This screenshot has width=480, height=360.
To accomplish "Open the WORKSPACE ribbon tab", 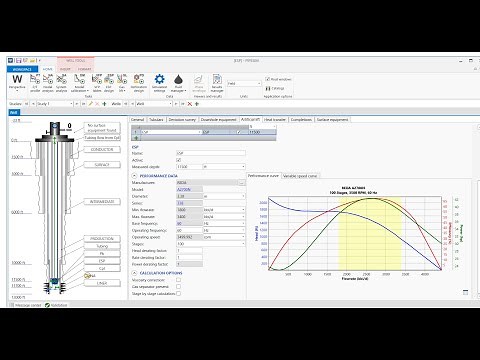I will coord(22,69).
